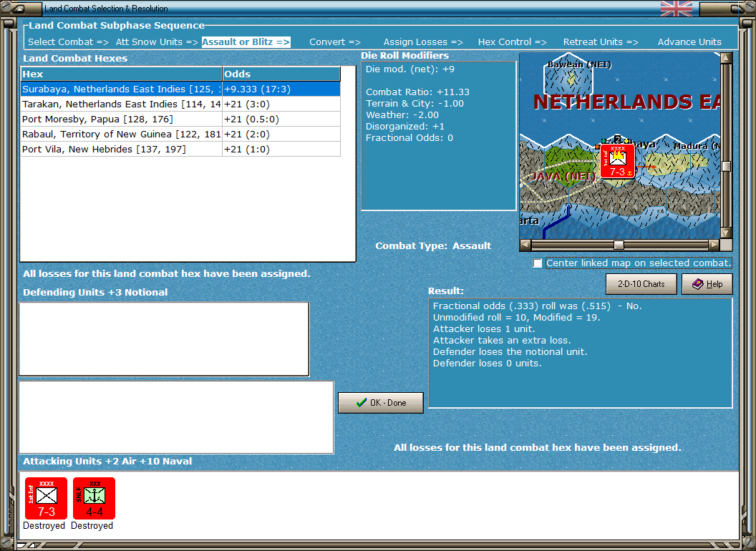Click the Die mod. (net): +9 line
The height and width of the screenshot is (551, 756).
[x=409, y=69]
